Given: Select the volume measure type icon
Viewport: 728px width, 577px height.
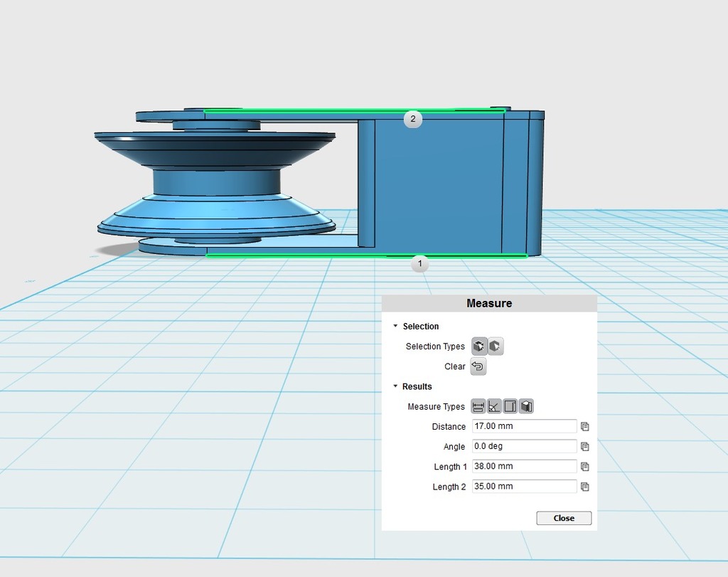Looking at the screenshot, I should [x=525, y=406].
